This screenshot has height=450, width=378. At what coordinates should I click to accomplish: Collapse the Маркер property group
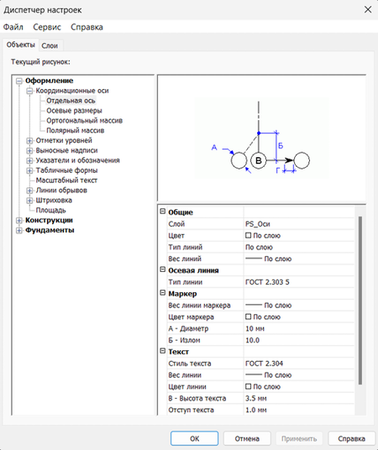163,293
